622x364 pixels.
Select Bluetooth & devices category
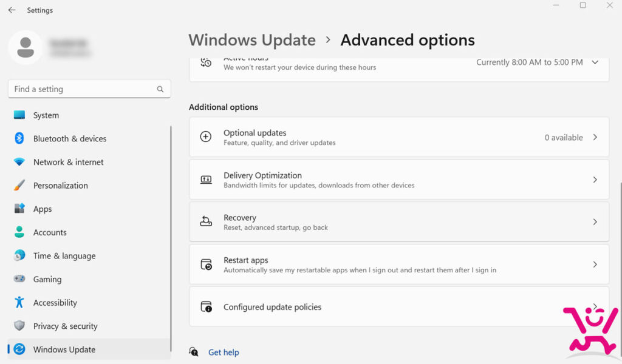89,139
